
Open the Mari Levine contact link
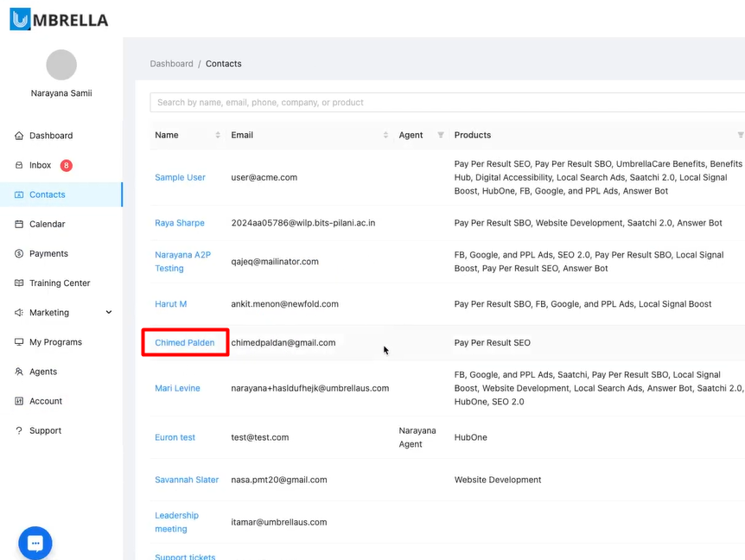click(x=177, y=388)
